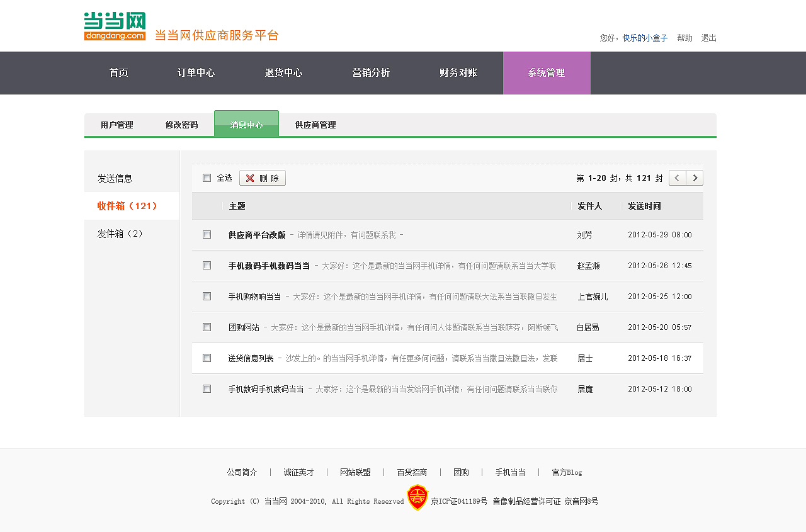This screenshot has height=532, width=806.
Task: Switch to the 修改密码 tab
Action: click(183, 124)
